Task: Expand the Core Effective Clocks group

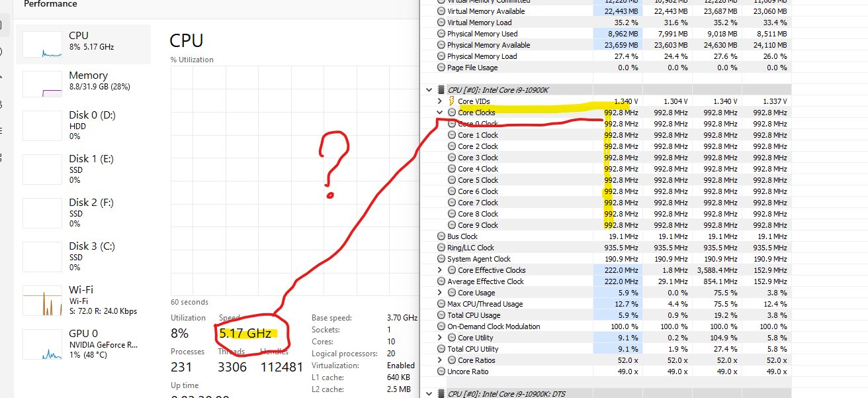Action: pos(440,270)
